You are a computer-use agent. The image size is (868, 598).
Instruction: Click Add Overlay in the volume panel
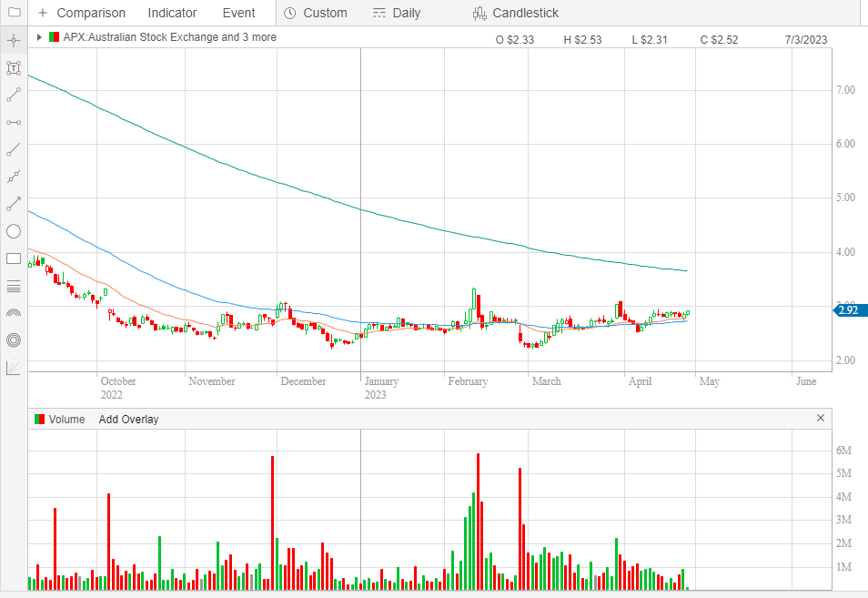coord(128,420)
